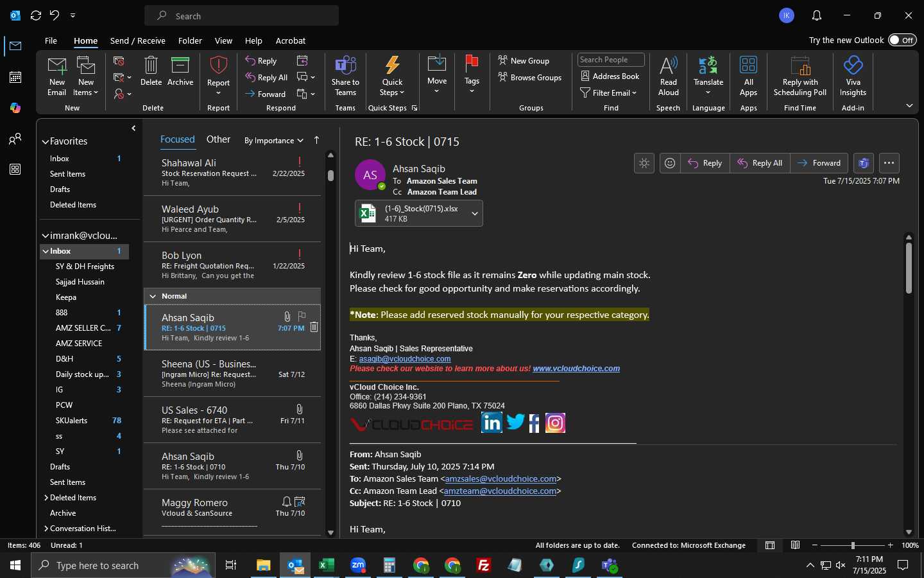Open Quick Steps lightning icon
Viewport: 924px width, 578px height.
pyautogui.click(x=392, y=66)
